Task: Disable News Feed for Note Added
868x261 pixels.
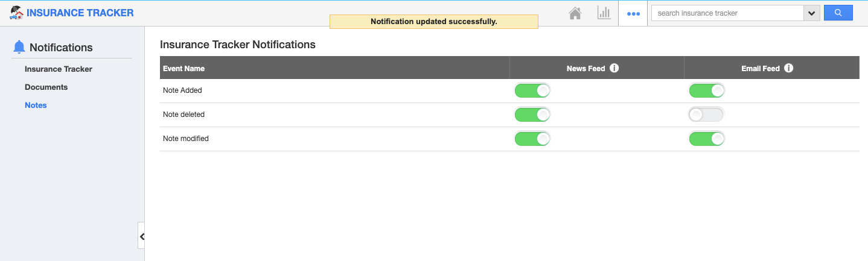Action: point(532,90)
